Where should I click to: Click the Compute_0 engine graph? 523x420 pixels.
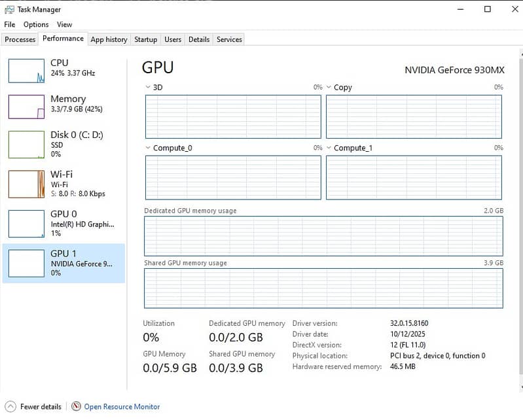coord(233,178)
